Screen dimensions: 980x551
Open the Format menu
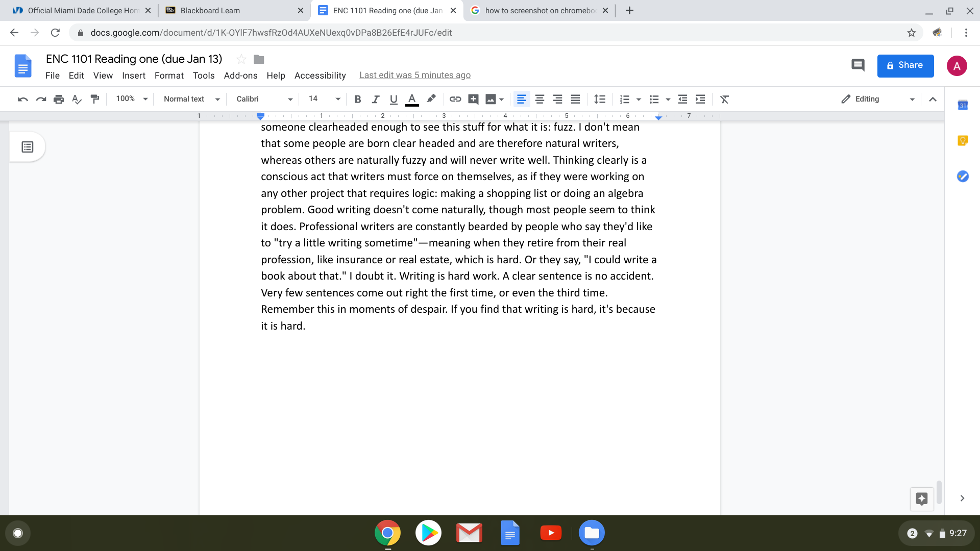click(x=169, y=76)
